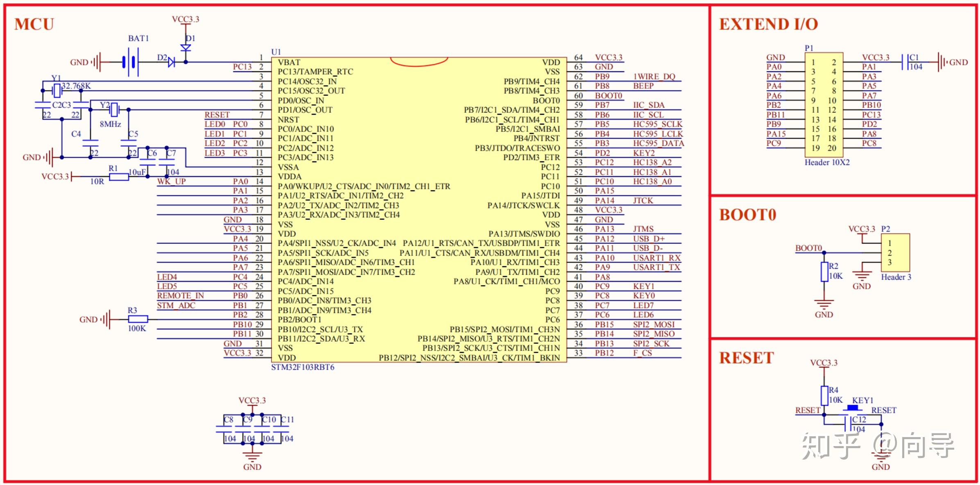Click resistor R3 100K symbol
Viewport: 980px width, 485px height.
[138, 319]
